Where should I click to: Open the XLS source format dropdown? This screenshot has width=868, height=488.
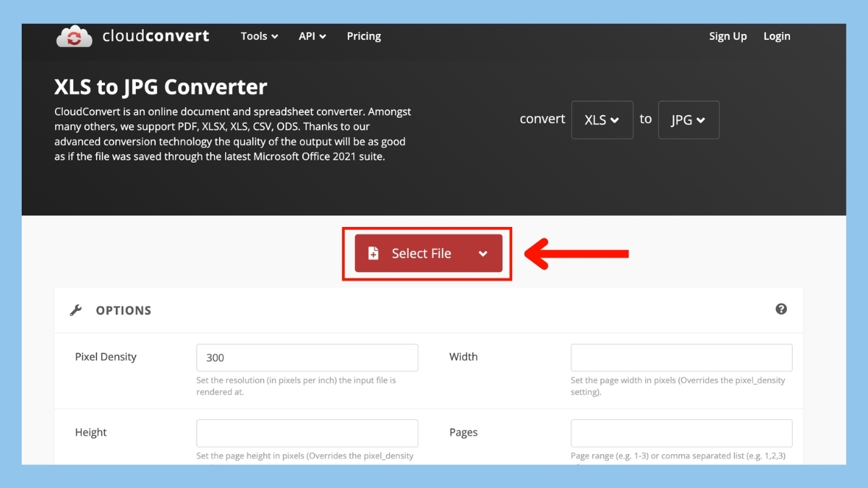point(602,120)
